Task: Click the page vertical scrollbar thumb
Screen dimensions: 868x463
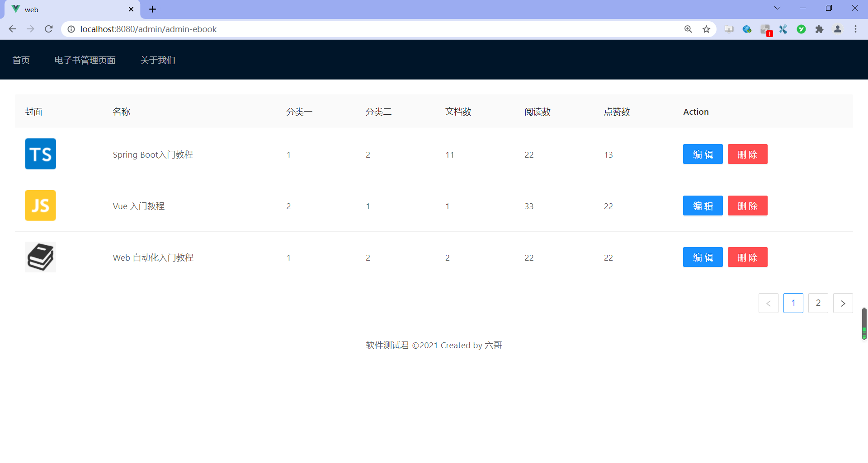Action: point(864,323)
